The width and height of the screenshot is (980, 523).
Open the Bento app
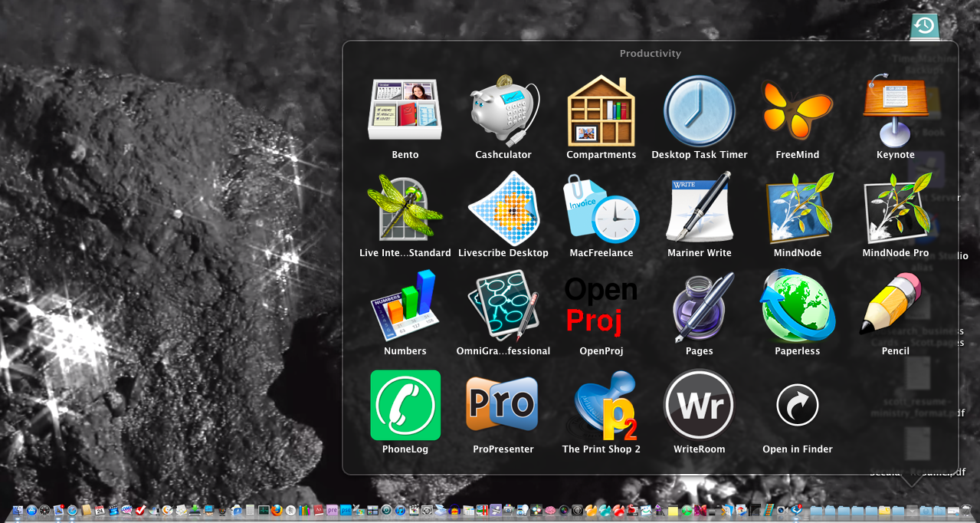[x=405, y=110]
